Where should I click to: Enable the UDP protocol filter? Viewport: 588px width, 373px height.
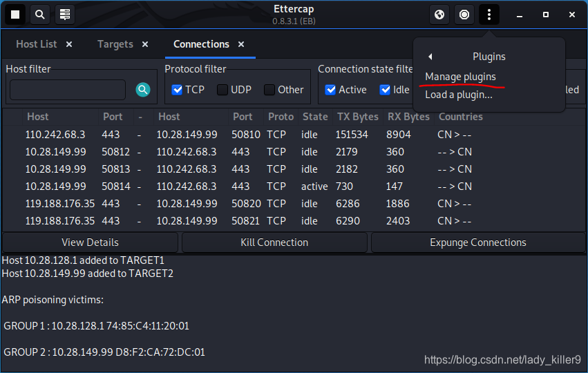pyautogui.click(x=222, y=90)
